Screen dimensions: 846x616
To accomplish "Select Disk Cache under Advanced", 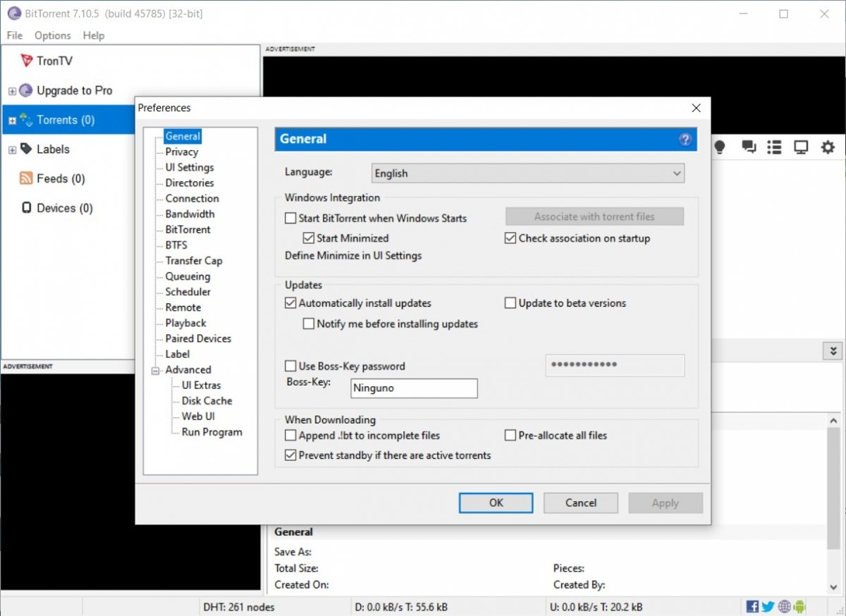I will 207,400.
